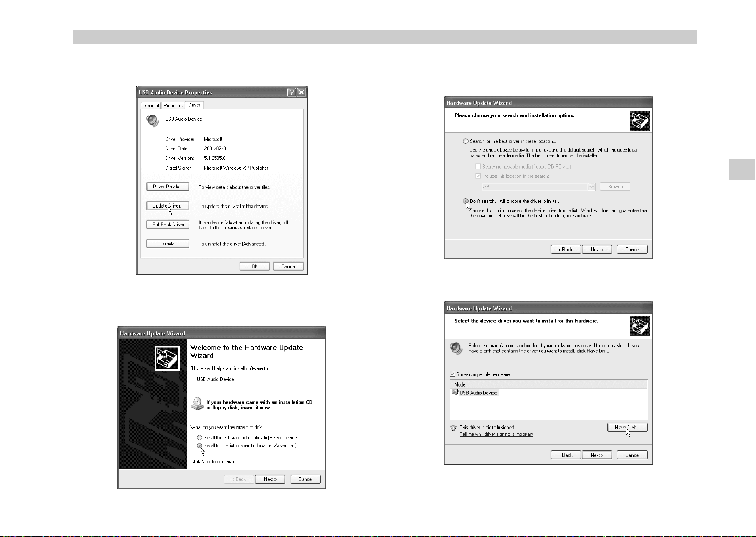
Task: Click the help question mark button in Properties dialog
Action: click(x=292, y=92)
